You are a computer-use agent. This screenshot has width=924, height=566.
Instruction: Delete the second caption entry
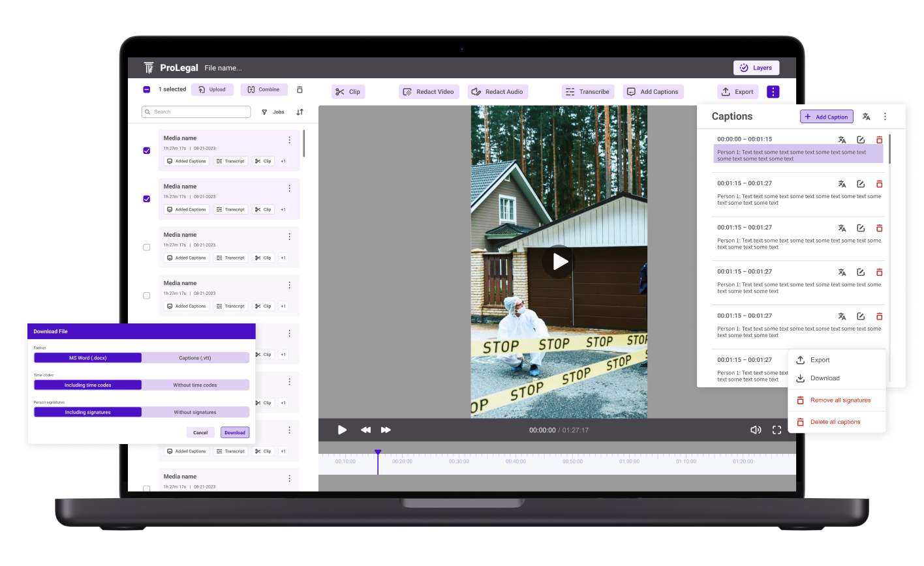pos(879,184)
